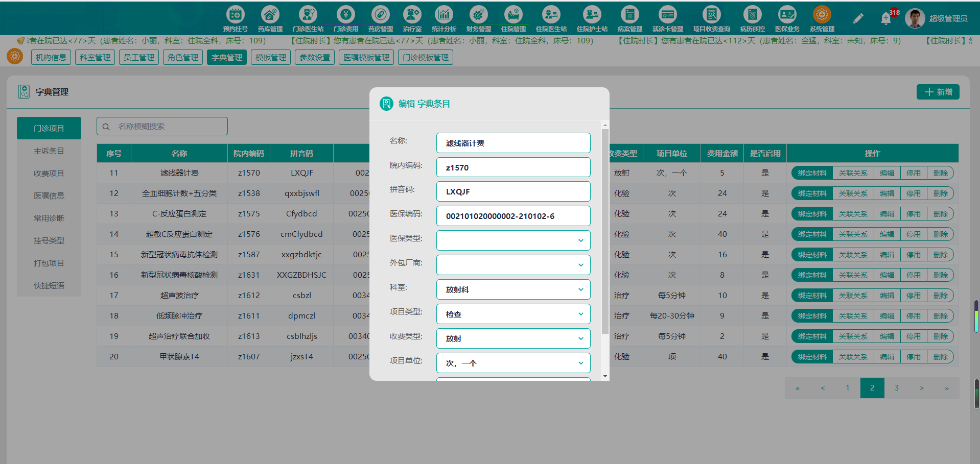The height and width of the screenshot is (464, 980).
Task: Open the 预约挂号 appointment icon
Action: (x=235, y=19)
